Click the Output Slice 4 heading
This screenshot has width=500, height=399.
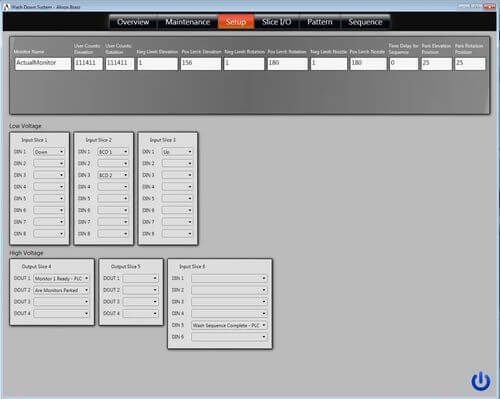pos(36,267)
